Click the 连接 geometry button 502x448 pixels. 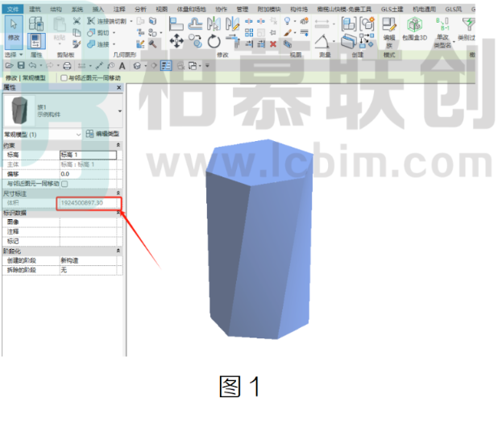click(x=99, y=44)
